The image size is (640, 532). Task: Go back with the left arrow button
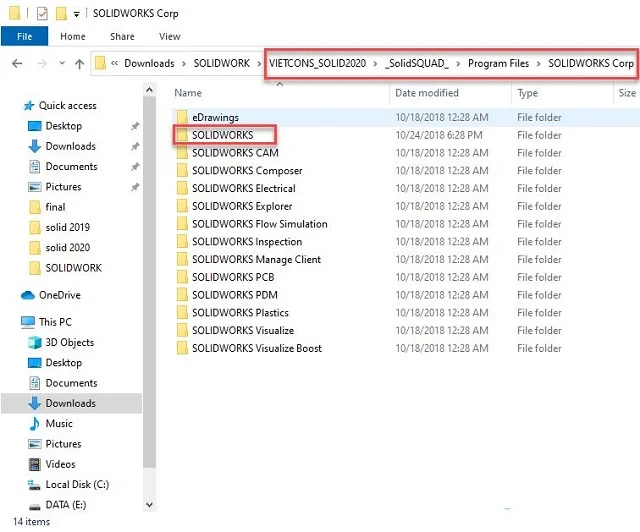pos(17,64)
